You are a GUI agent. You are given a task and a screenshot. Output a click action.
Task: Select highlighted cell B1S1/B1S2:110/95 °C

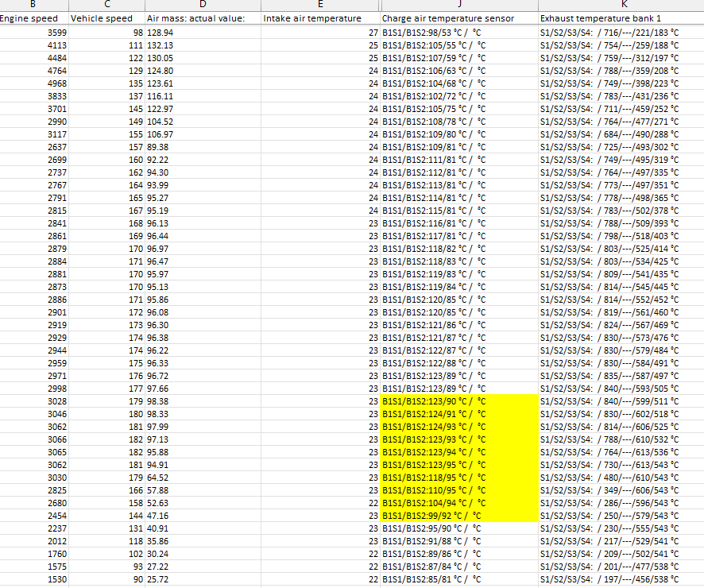459,490
